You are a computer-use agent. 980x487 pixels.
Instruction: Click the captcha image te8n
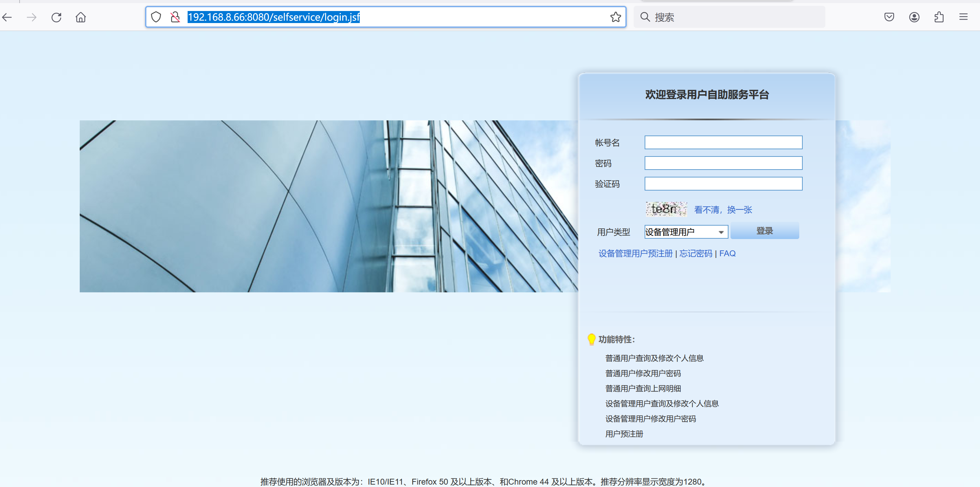(666, 209)
